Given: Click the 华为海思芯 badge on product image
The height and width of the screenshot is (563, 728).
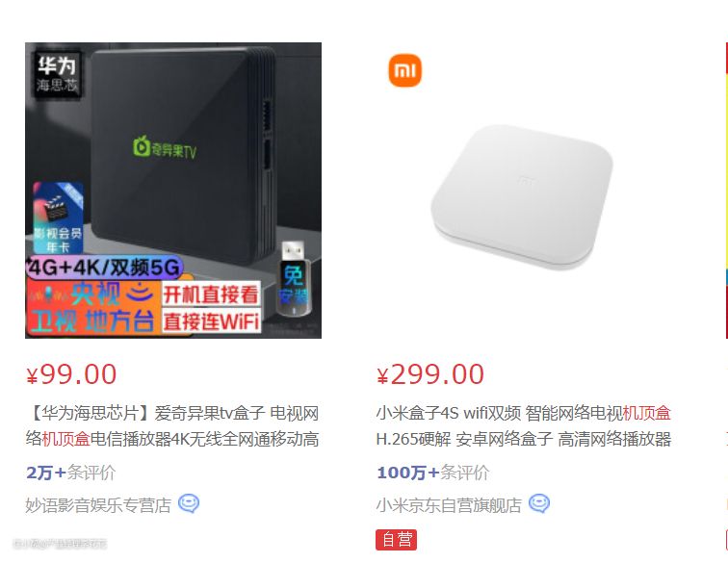Looking at the screenshot, I should coord(57,74).
